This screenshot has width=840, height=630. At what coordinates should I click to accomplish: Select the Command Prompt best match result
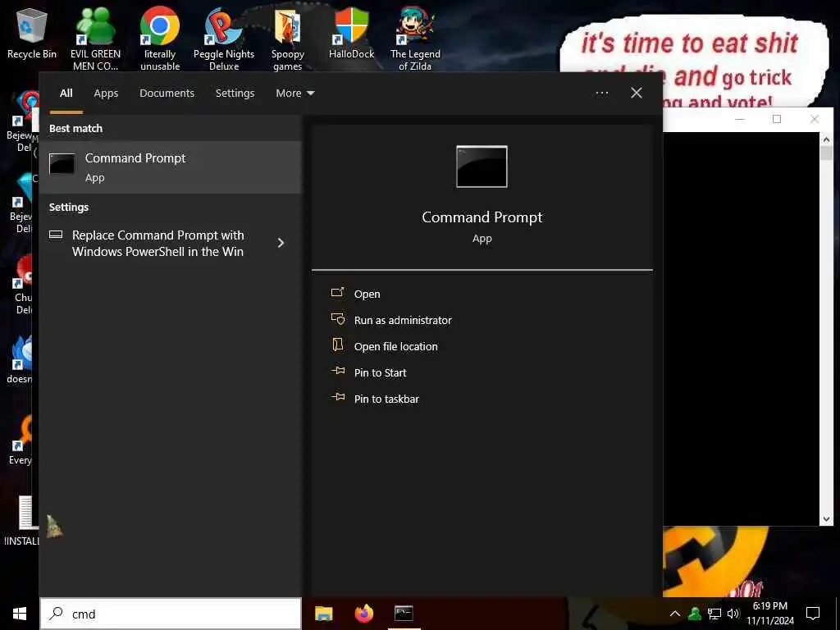pyautogui.click(x=171, y=167)
